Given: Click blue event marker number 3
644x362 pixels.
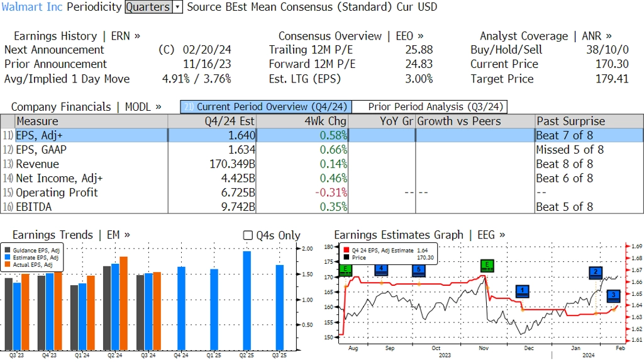Looking at the screenshot, I should click(613, 296).
